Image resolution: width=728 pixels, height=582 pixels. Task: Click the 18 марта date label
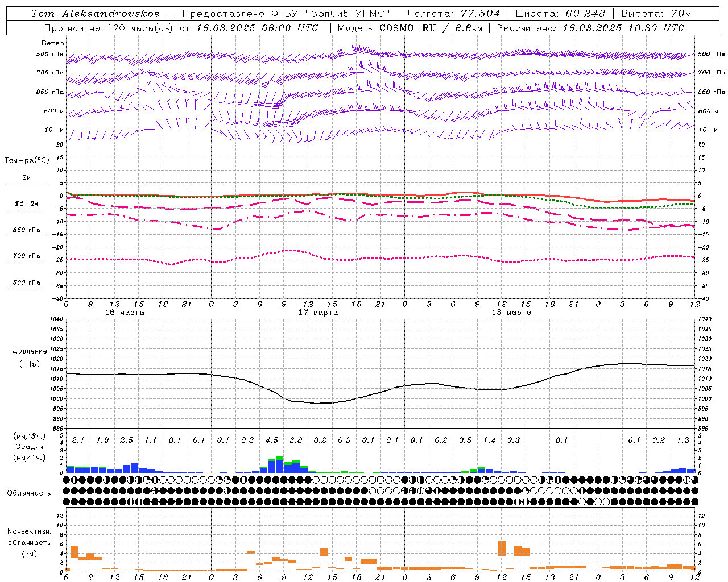[511, 313]
